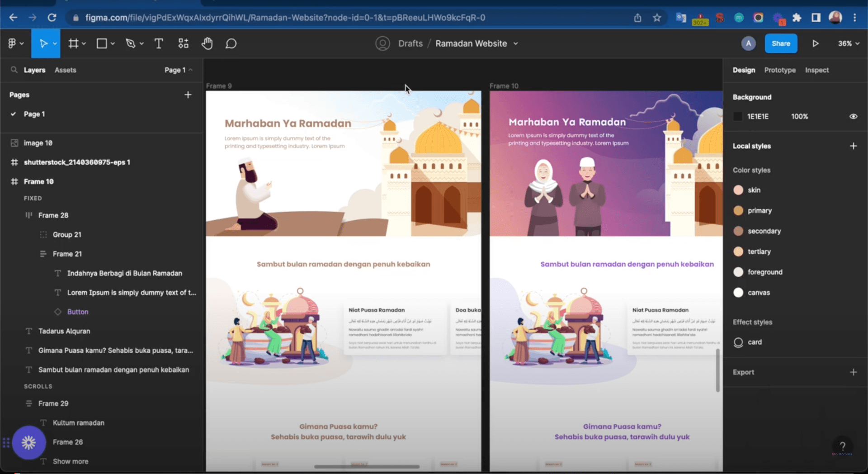Screen dimensions: 868x474
Task: Select the Comment tool
Action: point(231,43)
